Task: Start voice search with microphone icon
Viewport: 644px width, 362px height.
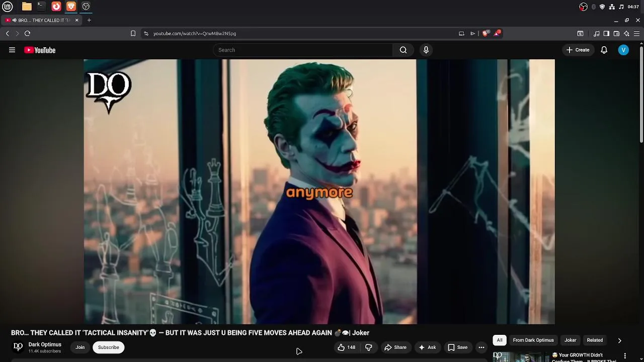Action: (x=426, y=50)
